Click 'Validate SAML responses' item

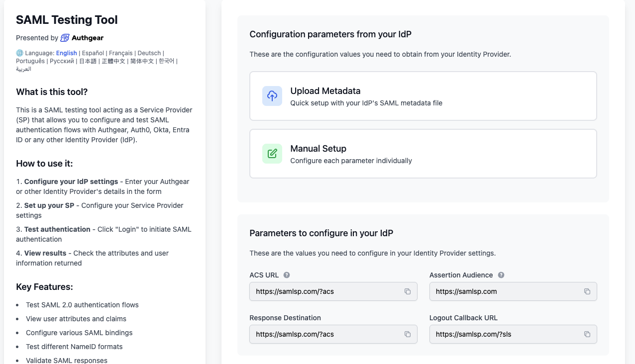(x=67, y=360)
